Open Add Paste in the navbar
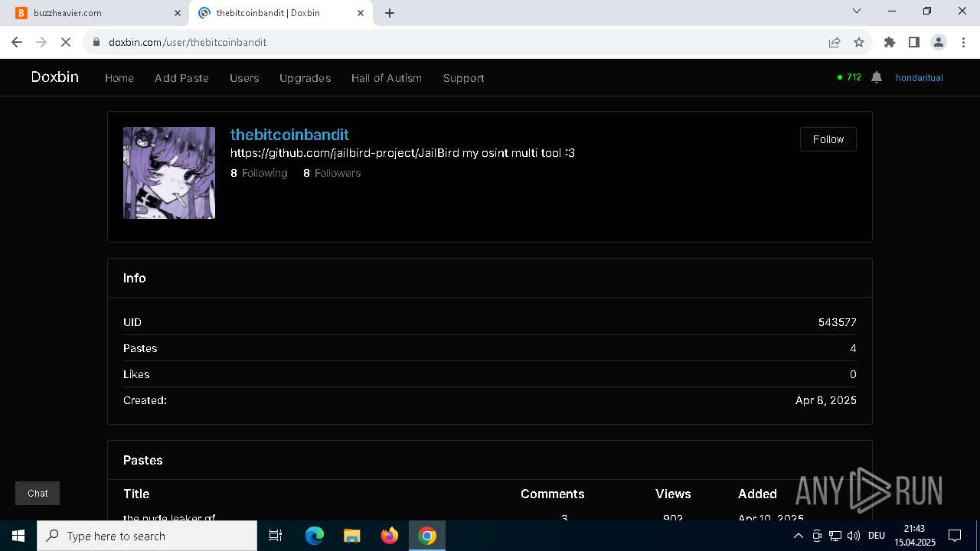This screenshot has width=980, height=551. (x=181, y=78)
